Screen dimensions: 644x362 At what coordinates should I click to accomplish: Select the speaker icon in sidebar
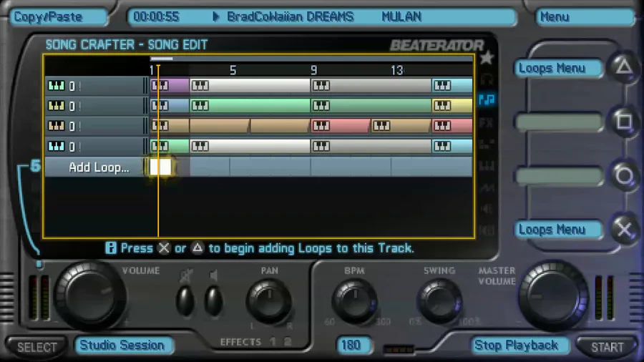[x=487, y=209]
